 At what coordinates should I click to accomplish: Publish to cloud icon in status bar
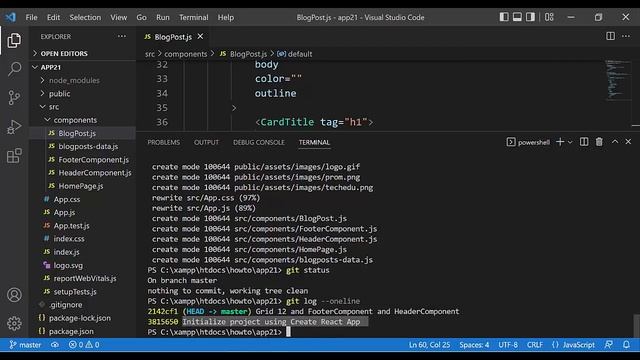coord(55,345)
